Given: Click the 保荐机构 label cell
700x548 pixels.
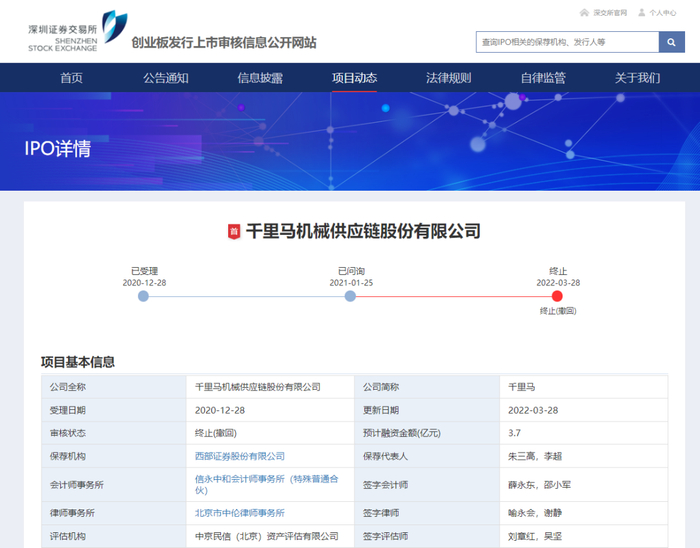Looking at the screenshot, I should point(113,456).
